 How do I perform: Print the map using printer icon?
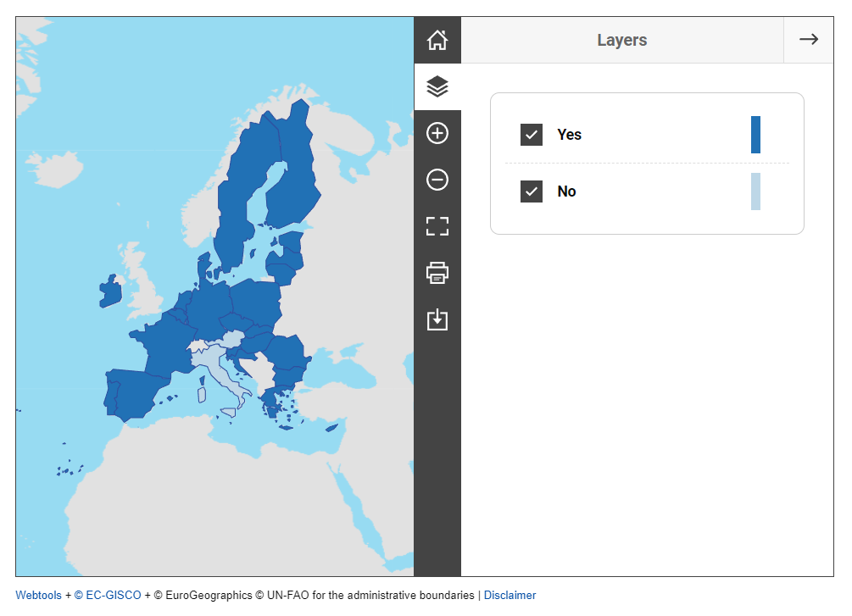pos(437,273)
